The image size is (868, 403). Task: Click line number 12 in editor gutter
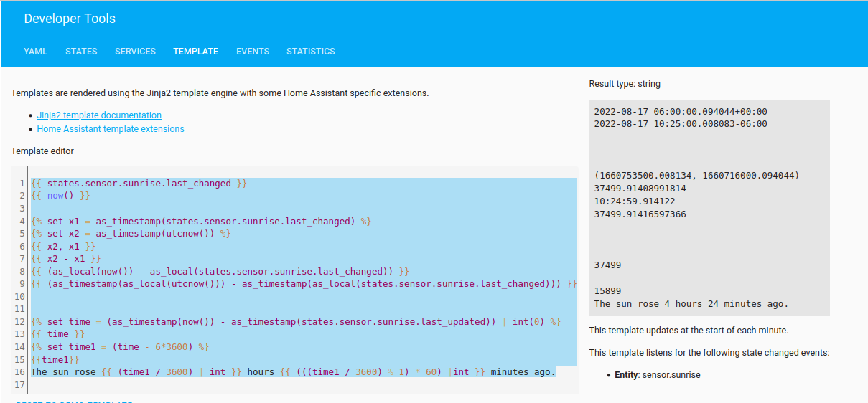click(x=22, y=322)
